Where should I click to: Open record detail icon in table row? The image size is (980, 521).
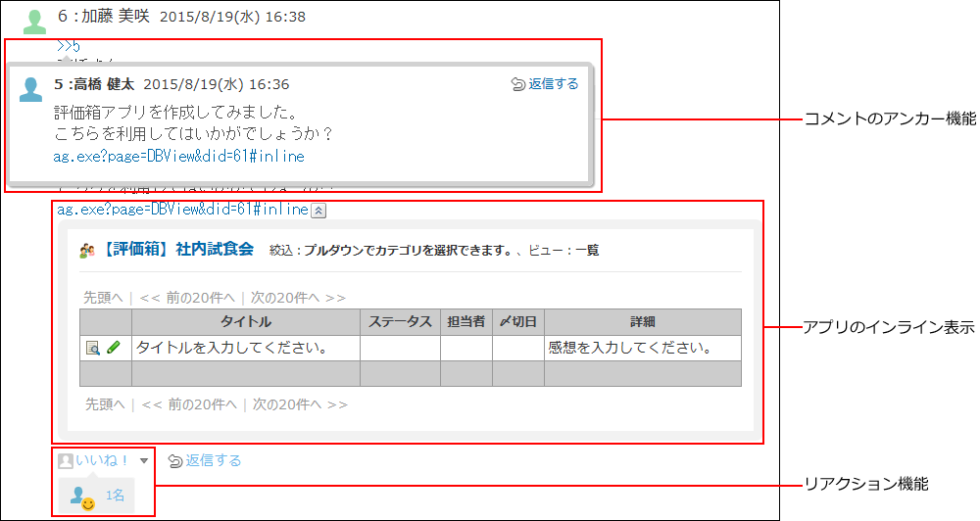click(93, 348)
